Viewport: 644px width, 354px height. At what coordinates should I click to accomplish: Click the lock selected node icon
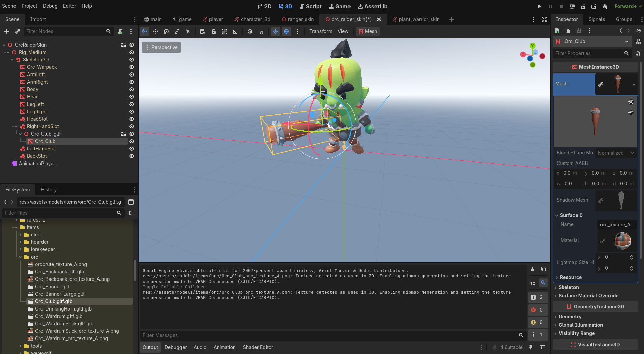214,31
